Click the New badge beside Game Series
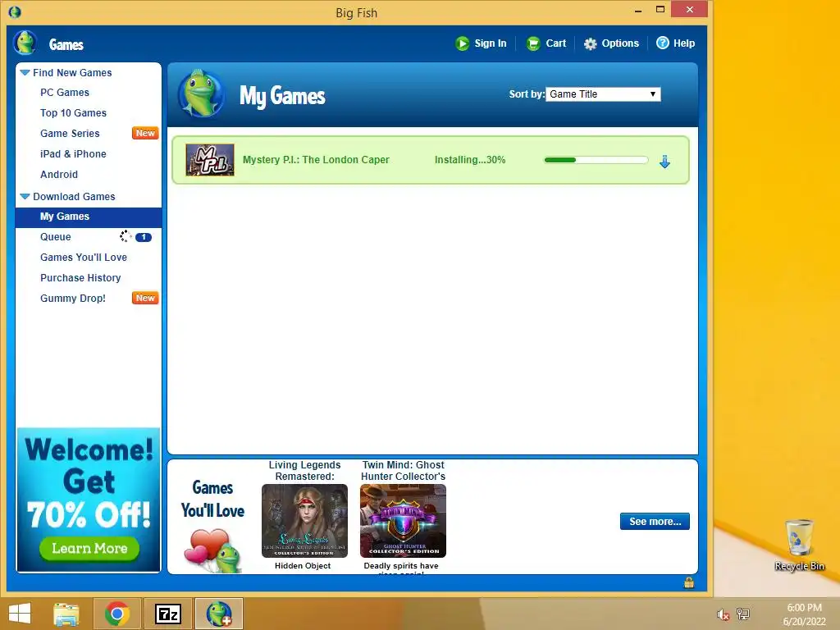The width and height of the screenshot is (840, 630). tap(145, 133)
